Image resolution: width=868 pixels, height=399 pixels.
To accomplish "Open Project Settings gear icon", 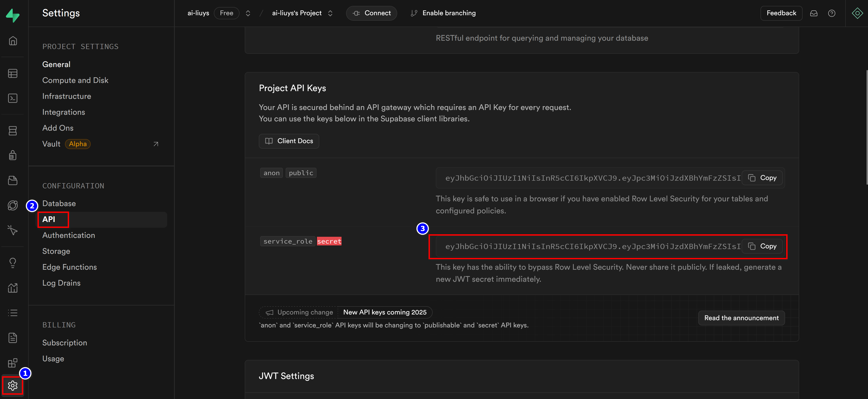I will (x=13, y=385).
